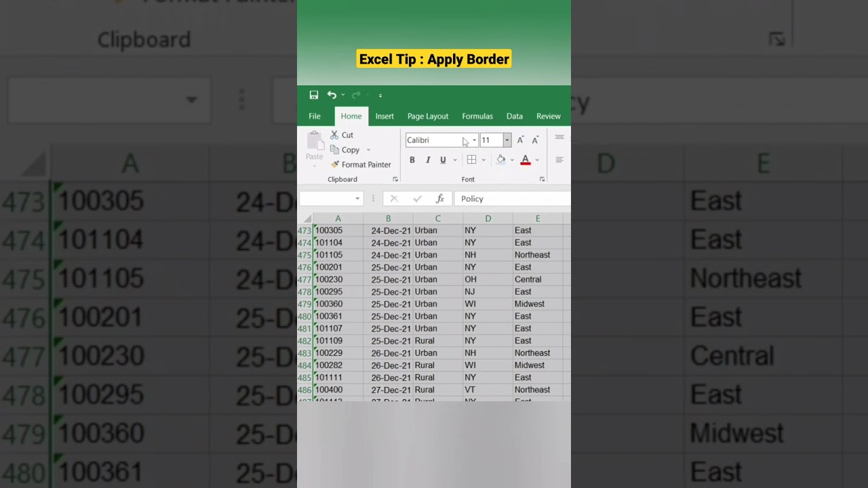
Task: Select cell containing 101107
Action: coord(338,329)
